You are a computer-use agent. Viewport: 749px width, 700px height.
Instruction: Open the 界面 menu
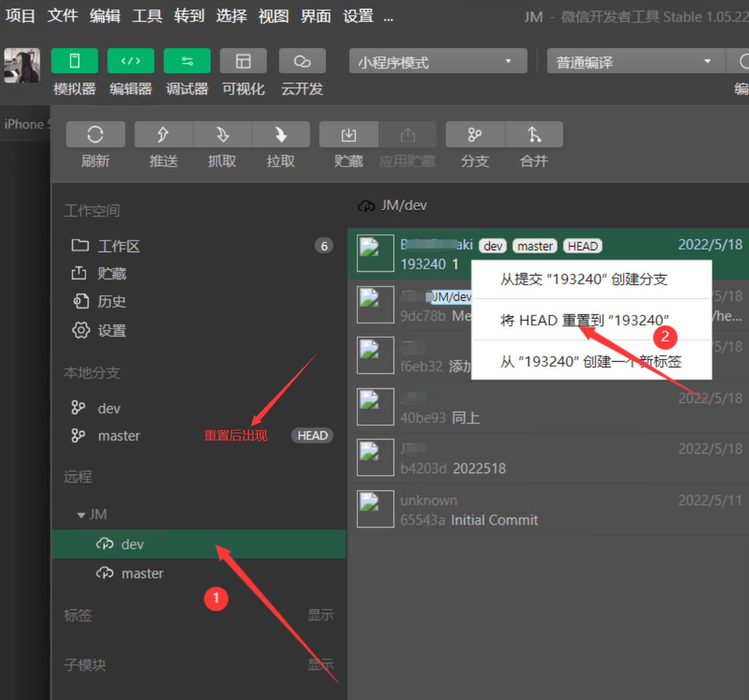(x=316, y=16)
